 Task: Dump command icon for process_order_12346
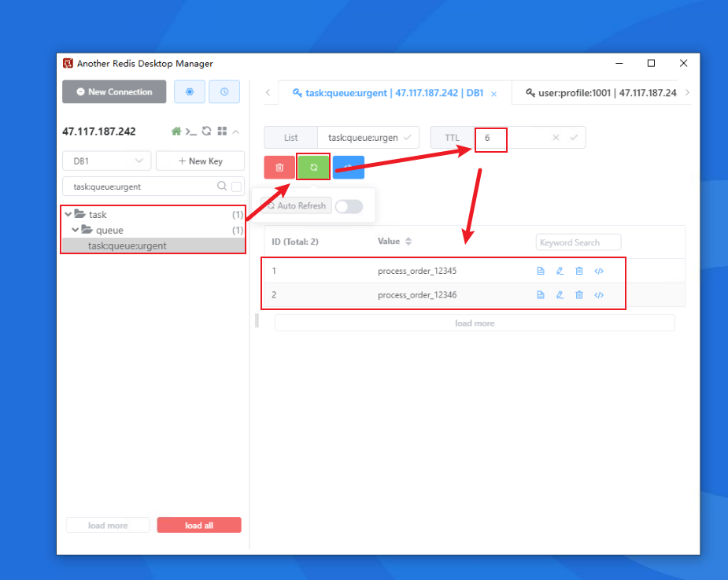click(599, 295)
